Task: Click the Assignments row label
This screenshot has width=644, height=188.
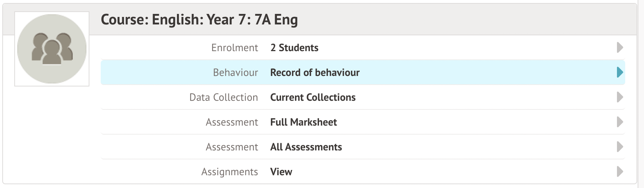Action: coord(230,172)
